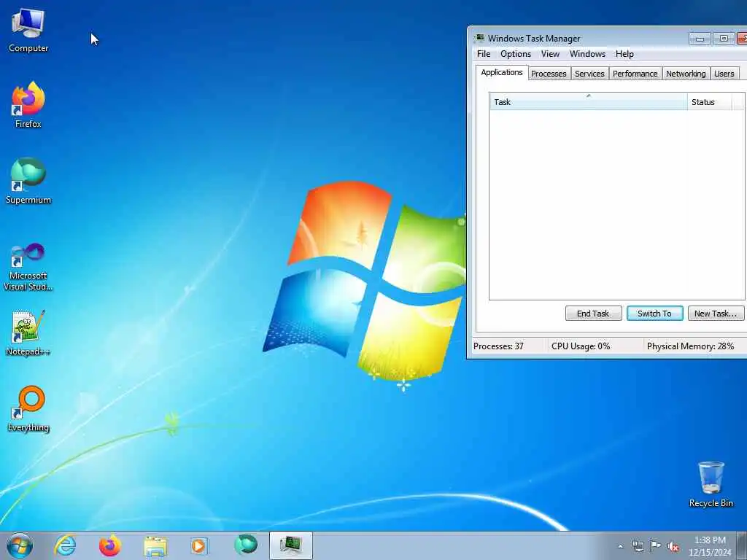Select the Notepad++ desktop shortcut
The height and width of the screenshot is (560, 747).
pos(28,332)
